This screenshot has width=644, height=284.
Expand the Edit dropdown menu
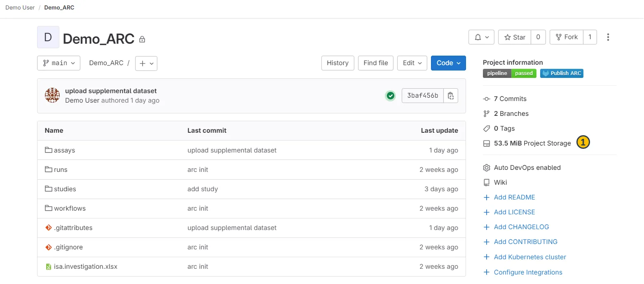pos(412,63)
